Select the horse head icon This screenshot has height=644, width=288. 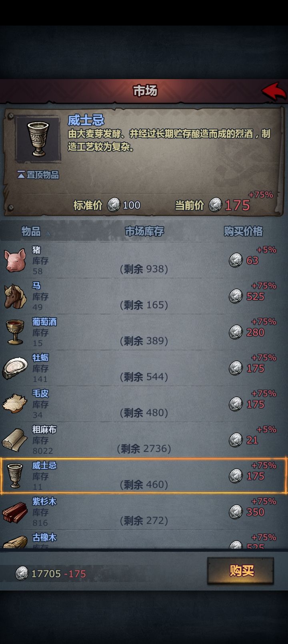pos(15,296)
